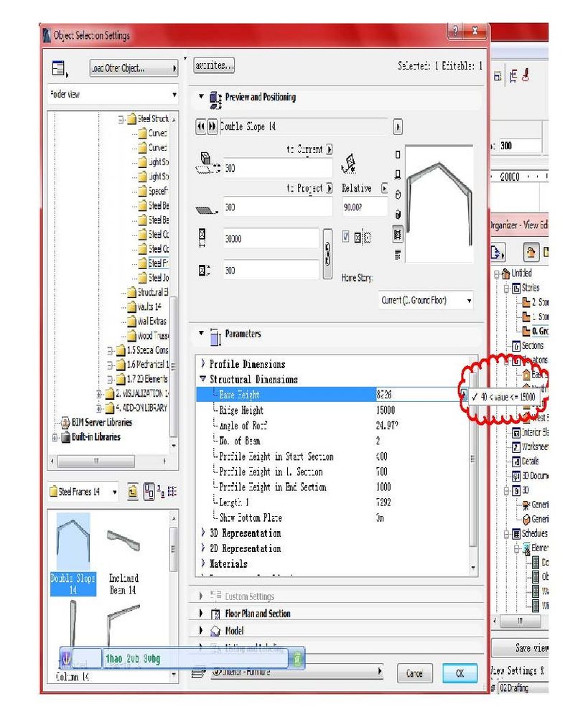The image size is (588, 717).
Task: Select the 2D symbol preview icon
Action: pos(398,154)
